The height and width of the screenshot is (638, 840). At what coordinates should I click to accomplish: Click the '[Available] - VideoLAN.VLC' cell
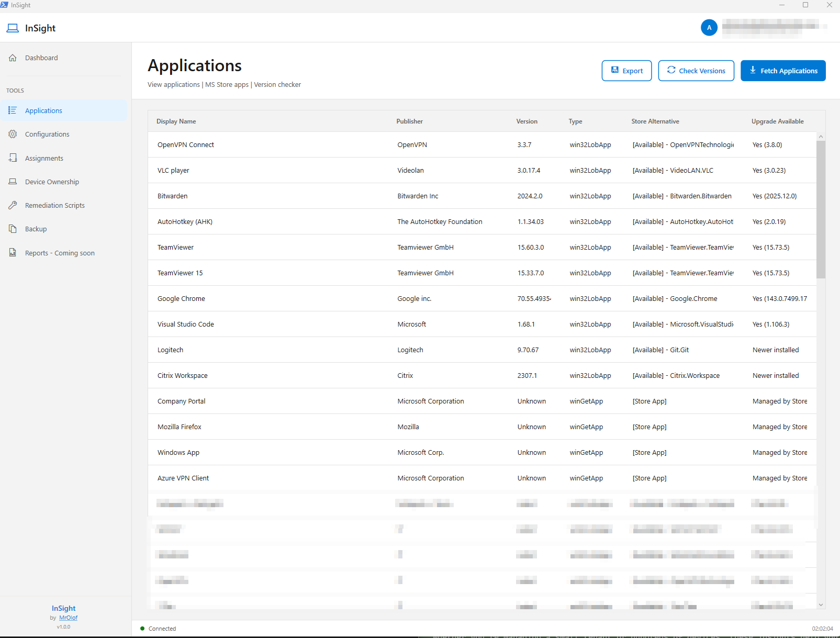click(x=673, y=171)
